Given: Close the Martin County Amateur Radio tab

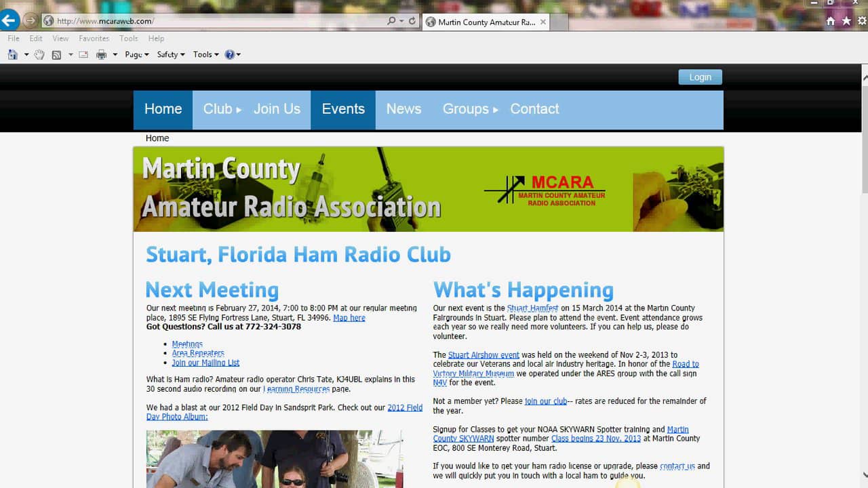Looking at the screenshot, I should coord(542,22).
